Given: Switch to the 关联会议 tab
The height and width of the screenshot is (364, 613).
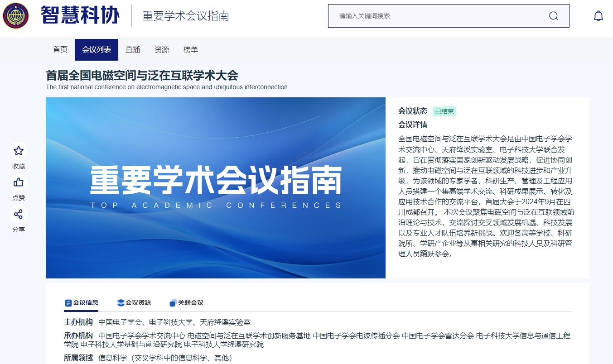Looking at the screenshot, I should (186, 303).
